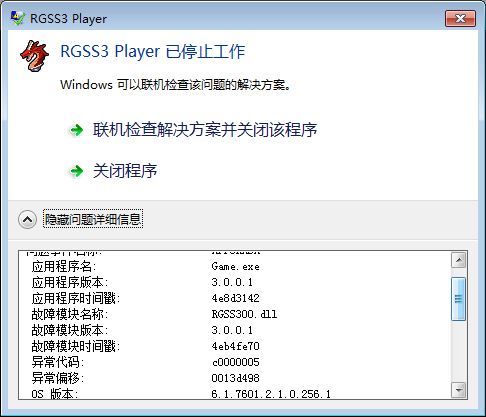Select the 异常代码 label
This screenshot has height=417, width=486.
58,362
